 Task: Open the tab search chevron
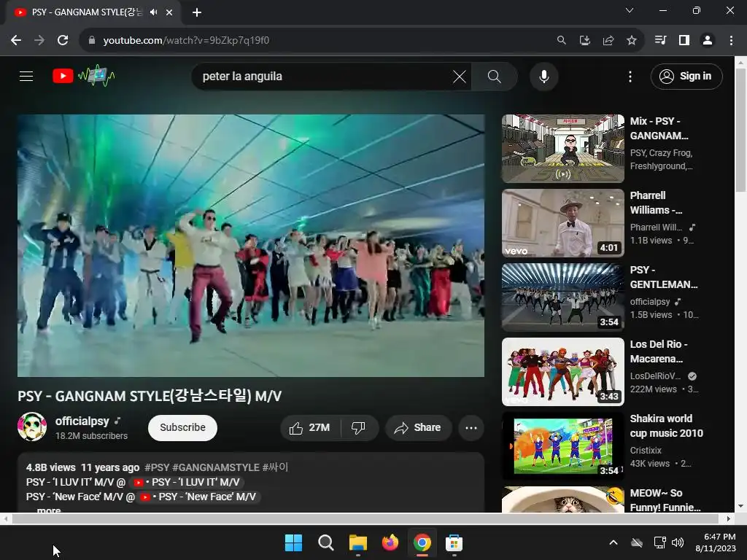(630, 10)
